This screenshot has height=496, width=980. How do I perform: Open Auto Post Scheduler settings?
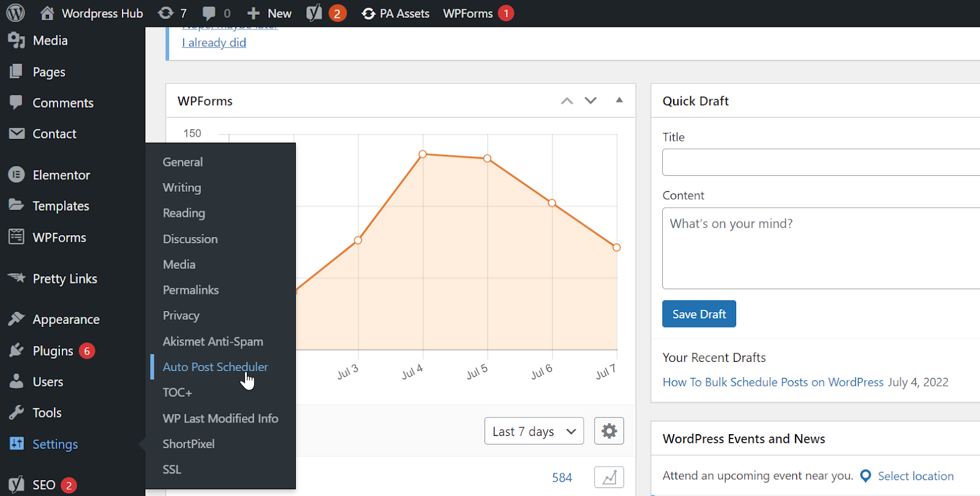click(215, 367)
